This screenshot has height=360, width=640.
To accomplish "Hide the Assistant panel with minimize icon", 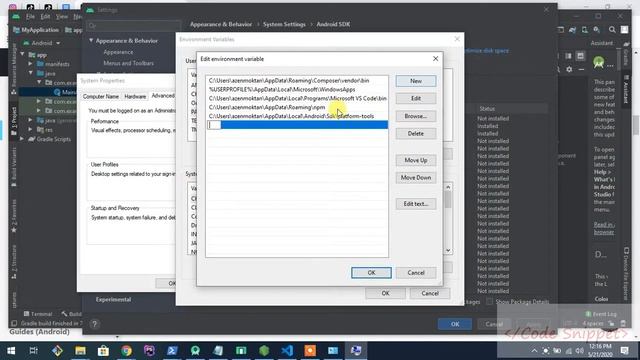I will click(x=581, y=70).
